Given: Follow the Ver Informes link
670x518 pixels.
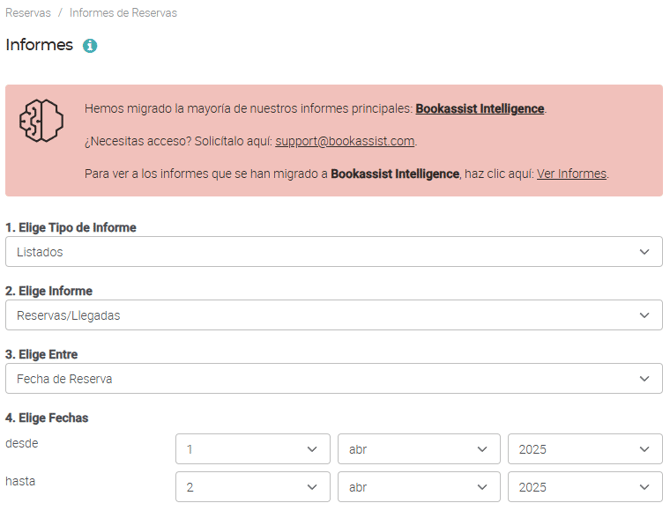Looking at the screenshot, I should click(x=571, y=174).
